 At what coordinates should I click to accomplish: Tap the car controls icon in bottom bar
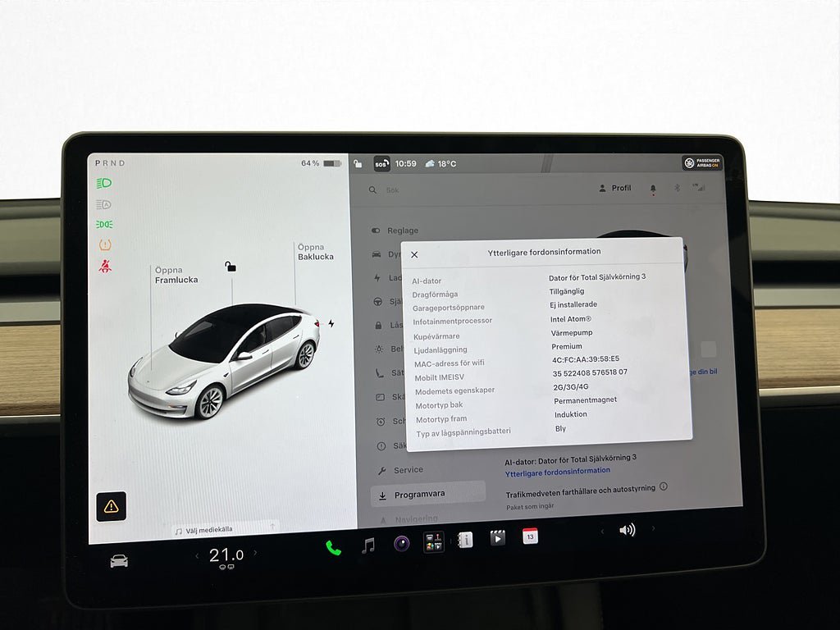tap(119, 561)
